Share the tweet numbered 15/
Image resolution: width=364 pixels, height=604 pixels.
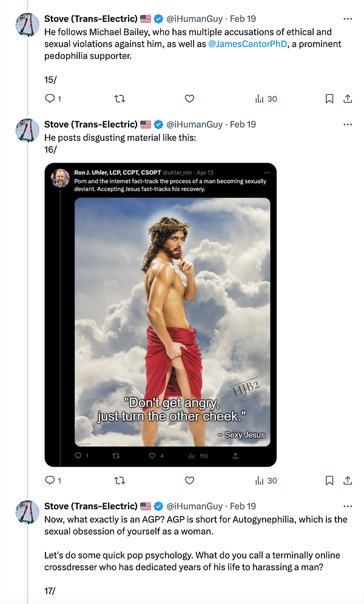(348, 98)
